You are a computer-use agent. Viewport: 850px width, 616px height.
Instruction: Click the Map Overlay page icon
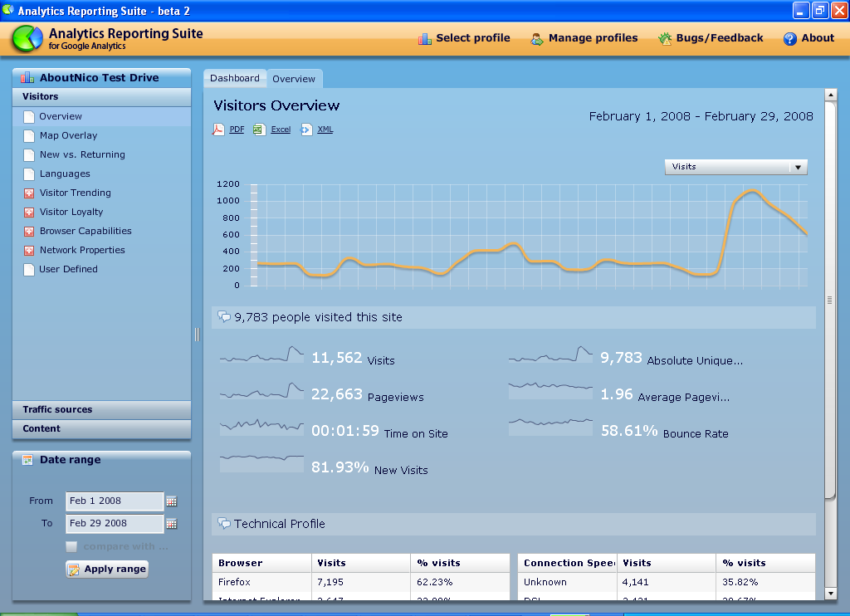pyautogui.click(x=29, y=135)
